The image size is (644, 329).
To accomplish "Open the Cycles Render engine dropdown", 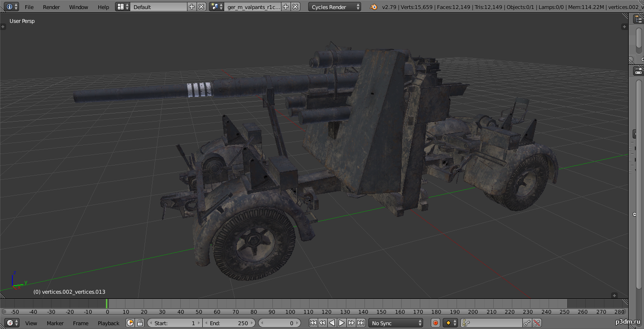I will pyautogui.click(x=335, y=7).
